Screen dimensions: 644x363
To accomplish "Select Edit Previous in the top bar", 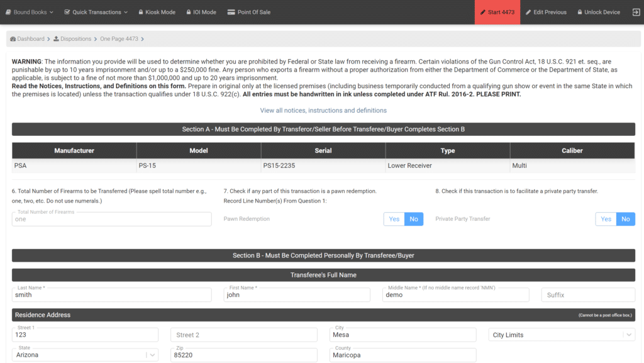I will [547, 11].
